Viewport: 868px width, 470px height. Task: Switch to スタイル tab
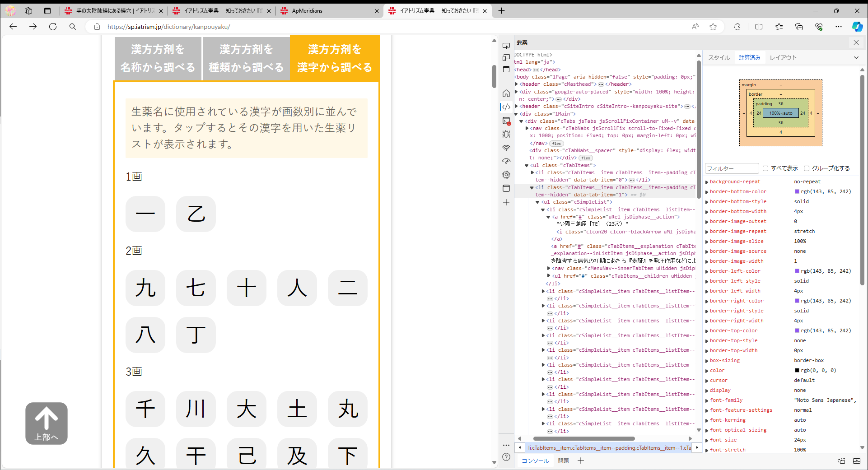click(x=719, y=57)
